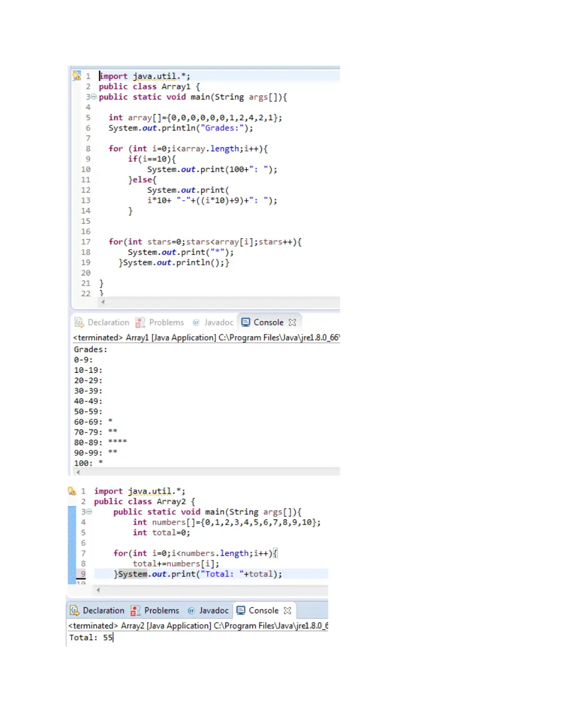This screenshot has width=562, height=728.
Task: Close lower Console view via X icon
Action: click(x=288, y=611)
